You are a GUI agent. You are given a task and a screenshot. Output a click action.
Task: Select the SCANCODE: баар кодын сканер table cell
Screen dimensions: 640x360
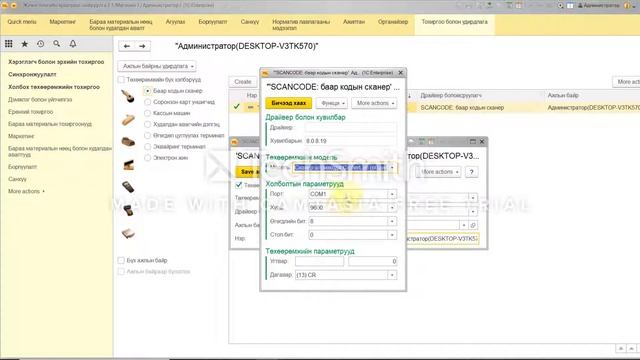(x=462, y=107)
